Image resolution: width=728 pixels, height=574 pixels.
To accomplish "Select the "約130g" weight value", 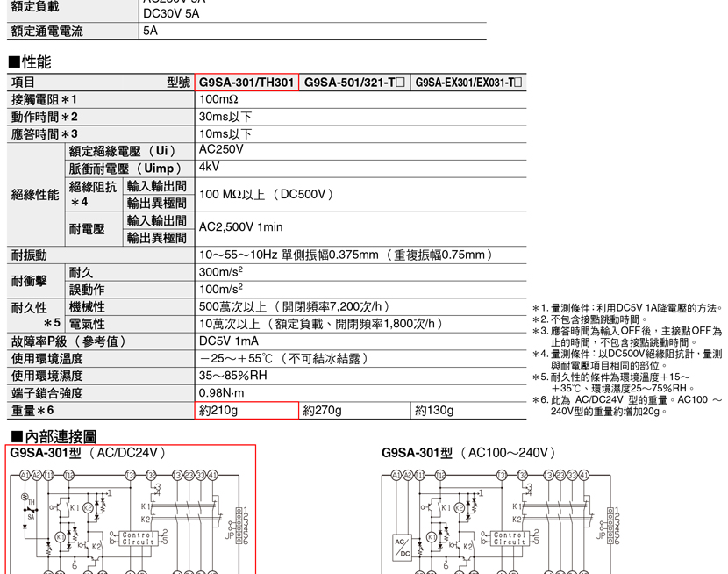I will point(434,411).
